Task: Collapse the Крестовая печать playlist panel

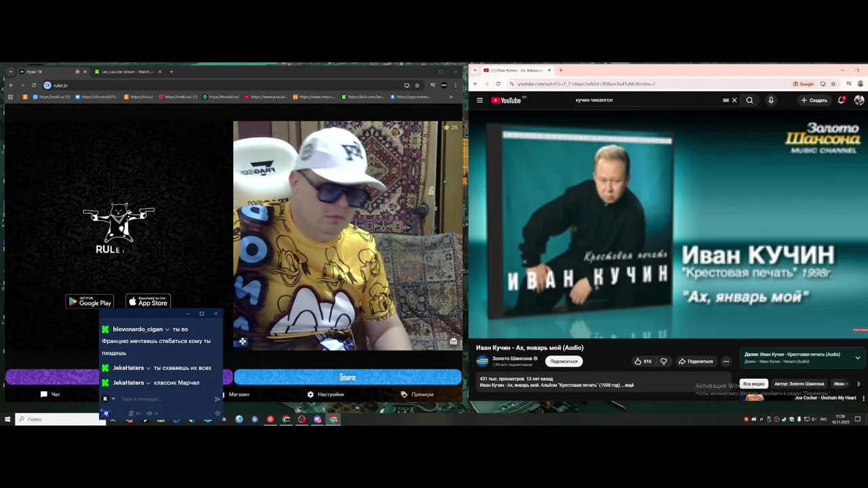Action: pyautogui.click(x=857, y=358)
